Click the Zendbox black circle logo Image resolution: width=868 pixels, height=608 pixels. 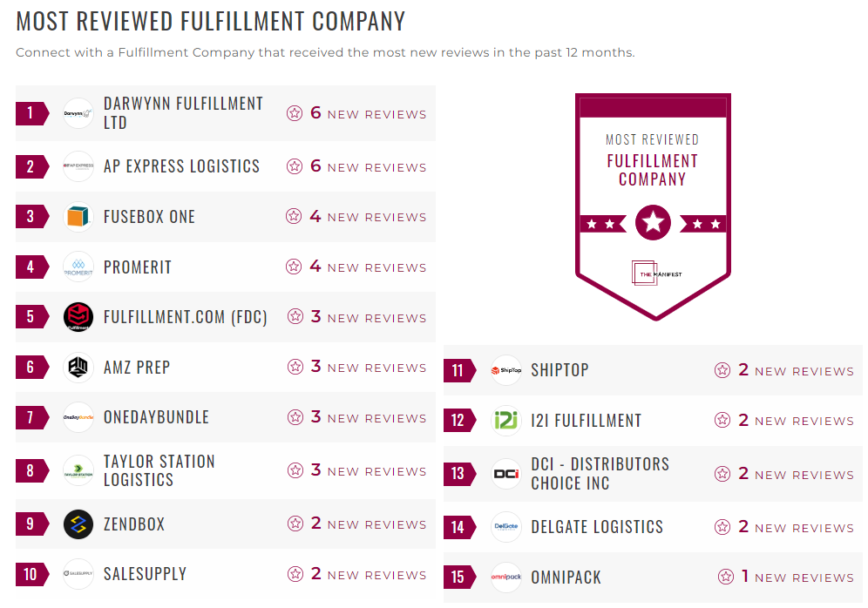coord(78,524)
